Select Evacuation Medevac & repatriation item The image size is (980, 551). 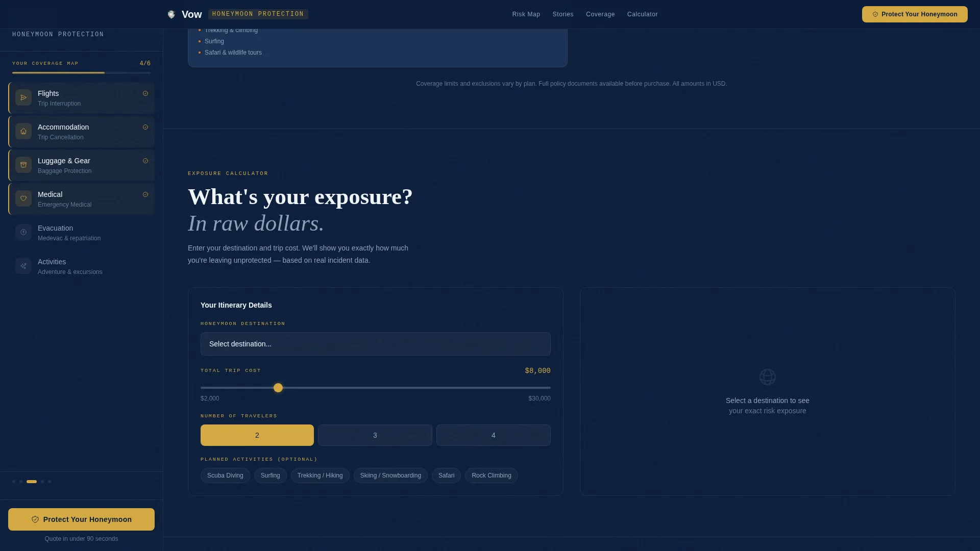[x=82, y=233]
